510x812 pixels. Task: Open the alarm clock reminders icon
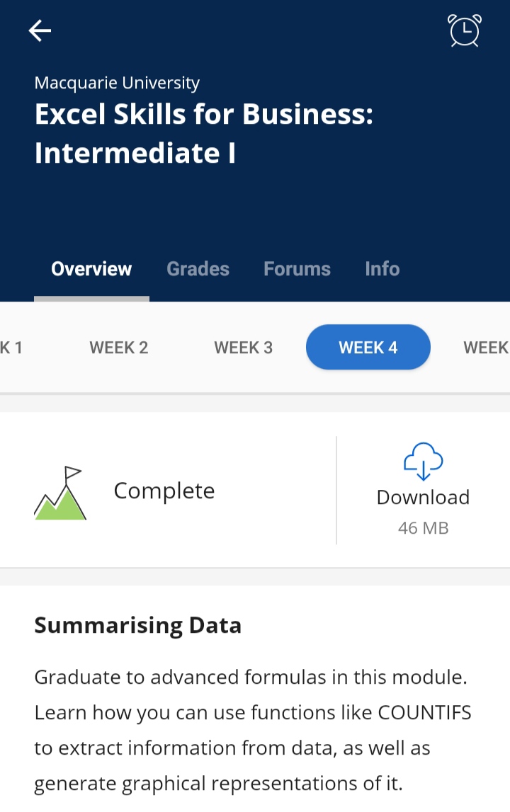(x=465, y=30)
